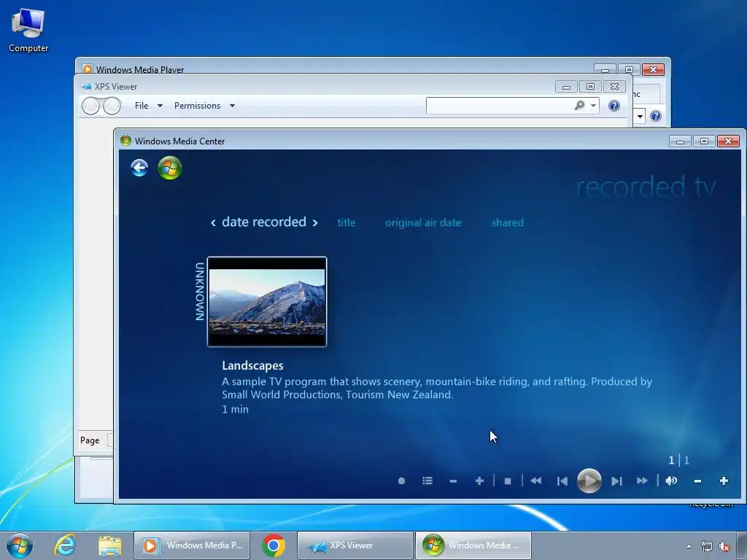The width and height of the screenshot is (747, 560).
Task: Expand dropdown arrow in Windows Media Player toolbar
Action: point(640,116)
